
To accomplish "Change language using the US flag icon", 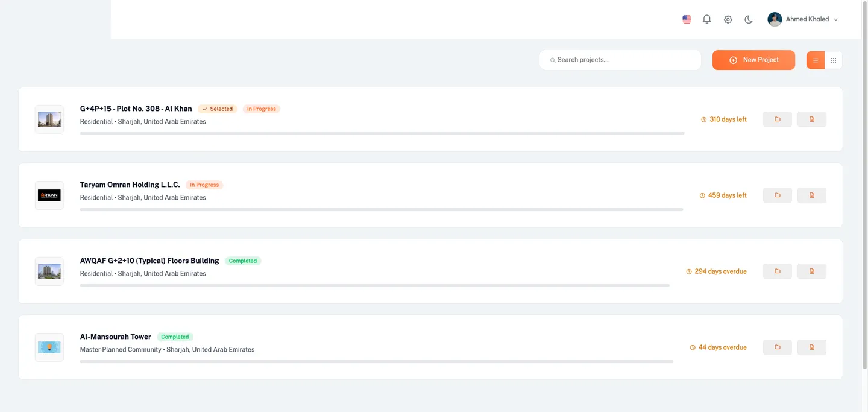I will [x=686, y=19].
